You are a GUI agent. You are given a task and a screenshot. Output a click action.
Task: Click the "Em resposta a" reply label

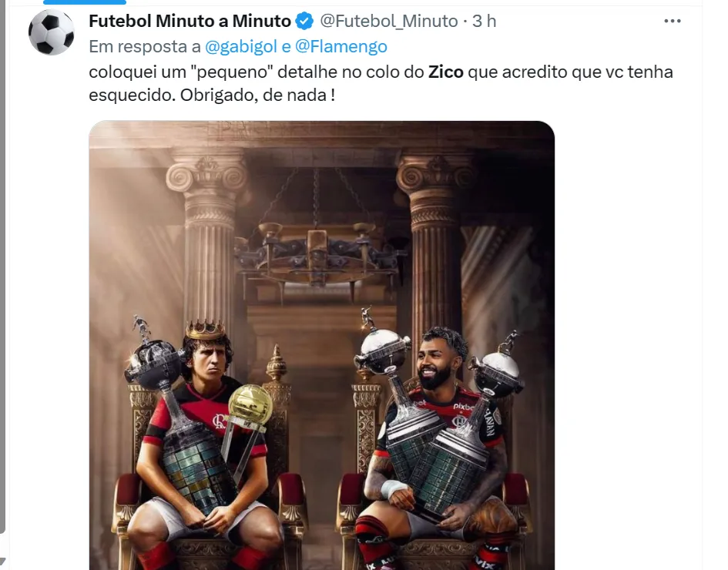(x=144, y=46)
